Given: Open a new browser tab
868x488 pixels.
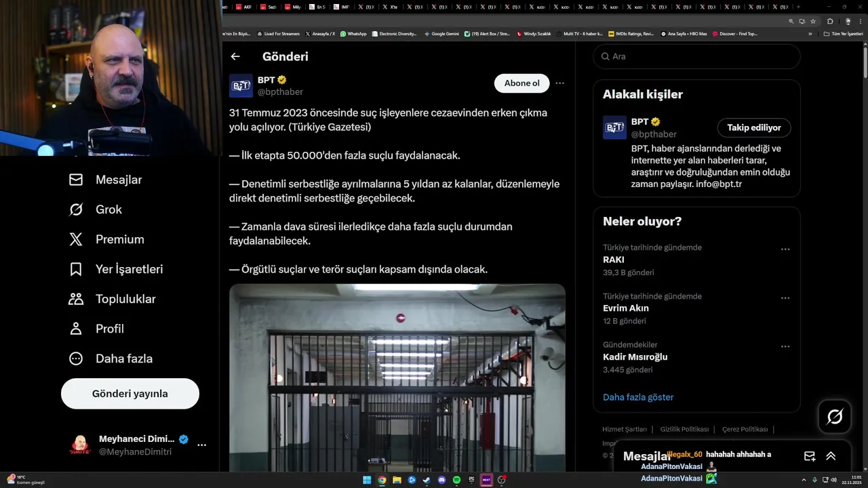Looking at the screenshot, I should pos(798,7).
